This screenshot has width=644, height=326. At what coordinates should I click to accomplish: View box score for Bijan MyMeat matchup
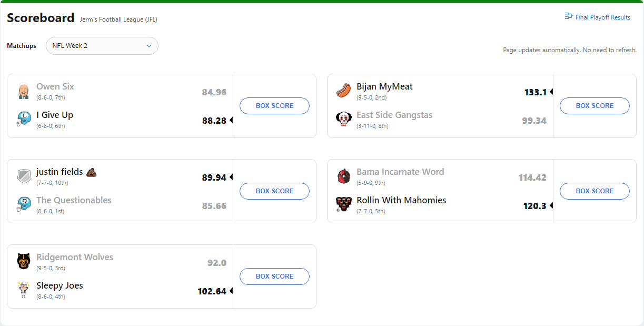point(595,106)
